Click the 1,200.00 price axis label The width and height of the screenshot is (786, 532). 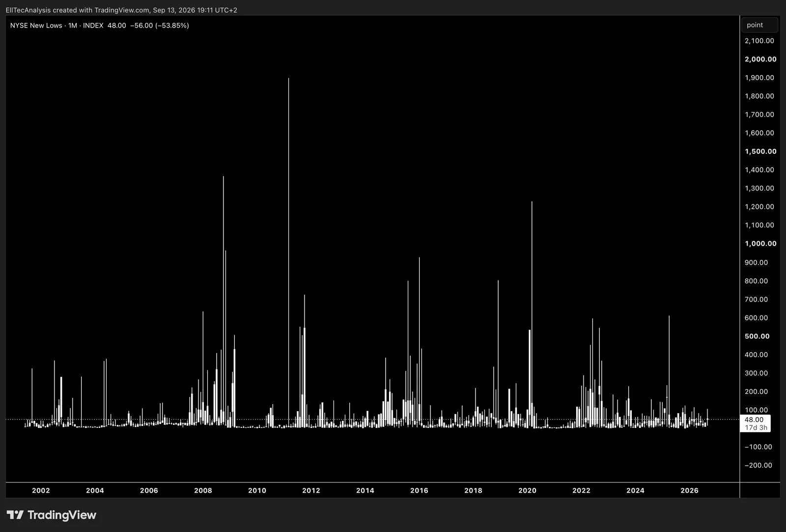tap(759, 207)
